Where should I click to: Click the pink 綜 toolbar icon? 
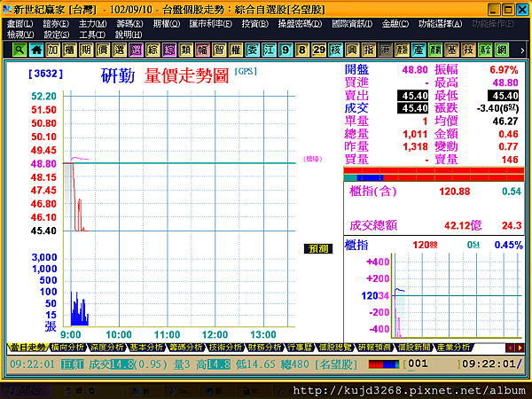tap(169, 51)
